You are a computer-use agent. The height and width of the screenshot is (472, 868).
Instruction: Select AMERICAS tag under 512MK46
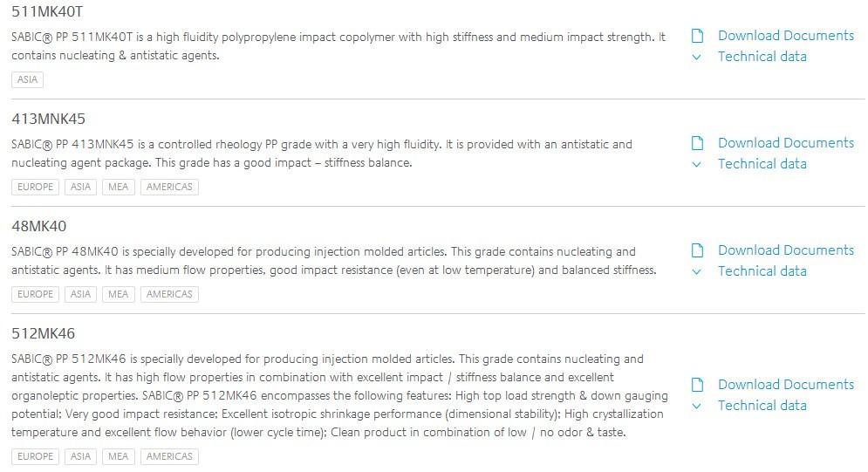(x=169, y=456)
